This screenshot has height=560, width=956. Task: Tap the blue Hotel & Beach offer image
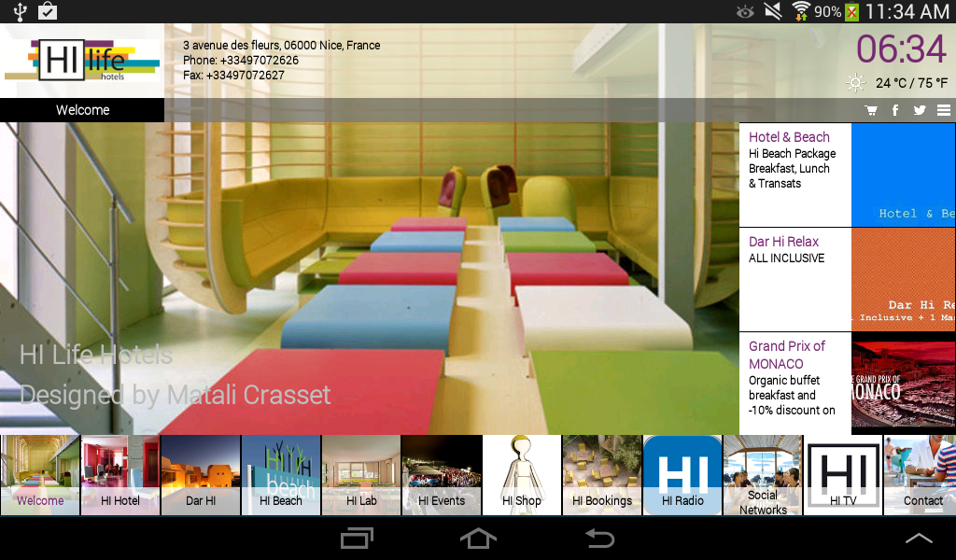(904, 175)
